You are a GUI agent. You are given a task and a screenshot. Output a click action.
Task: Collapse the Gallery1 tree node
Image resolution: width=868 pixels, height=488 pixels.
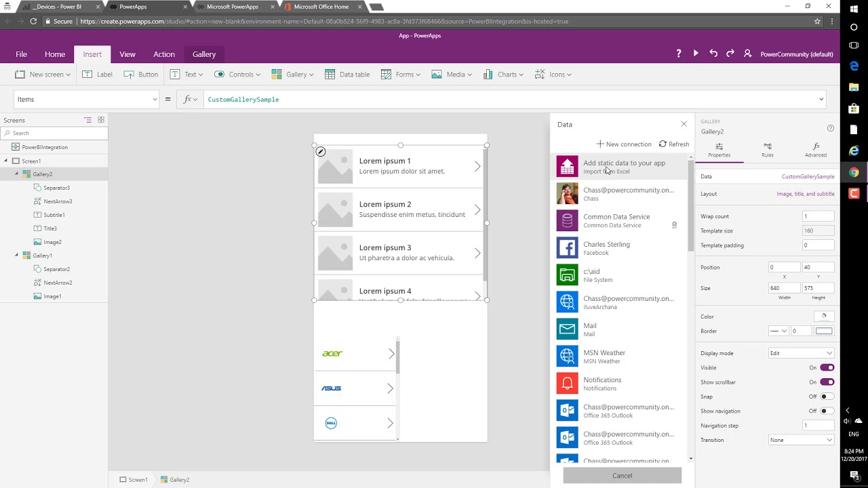17,256
